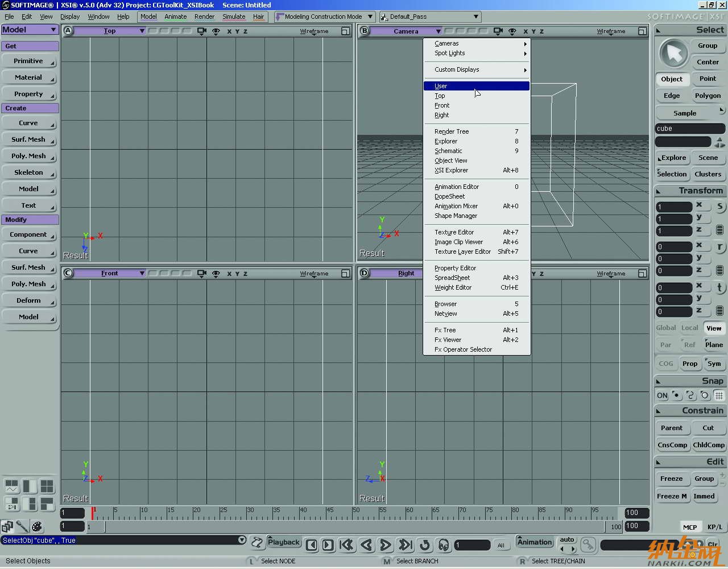
Task: Activate the Rotate (r) transform tool
Action: point(720,247)
